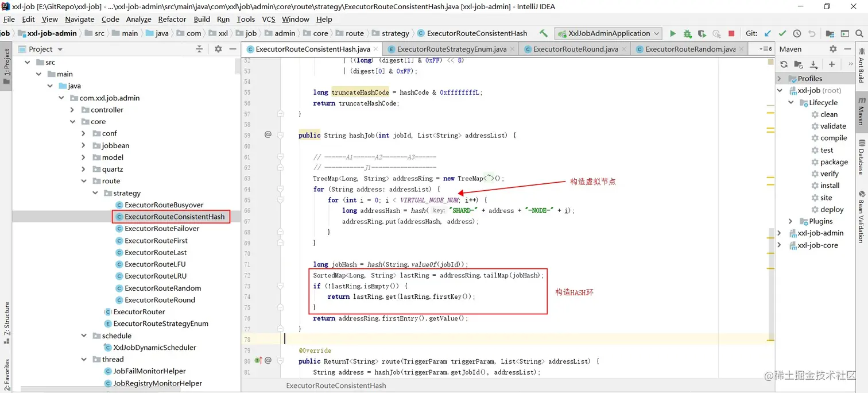Expand the controller package
868x393 pixels.
point(72,110)
